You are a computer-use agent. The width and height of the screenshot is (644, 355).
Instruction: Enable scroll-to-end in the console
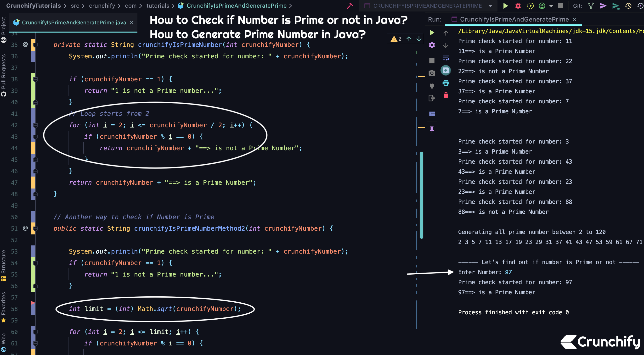pyautogui.click(x=446, y=70)
